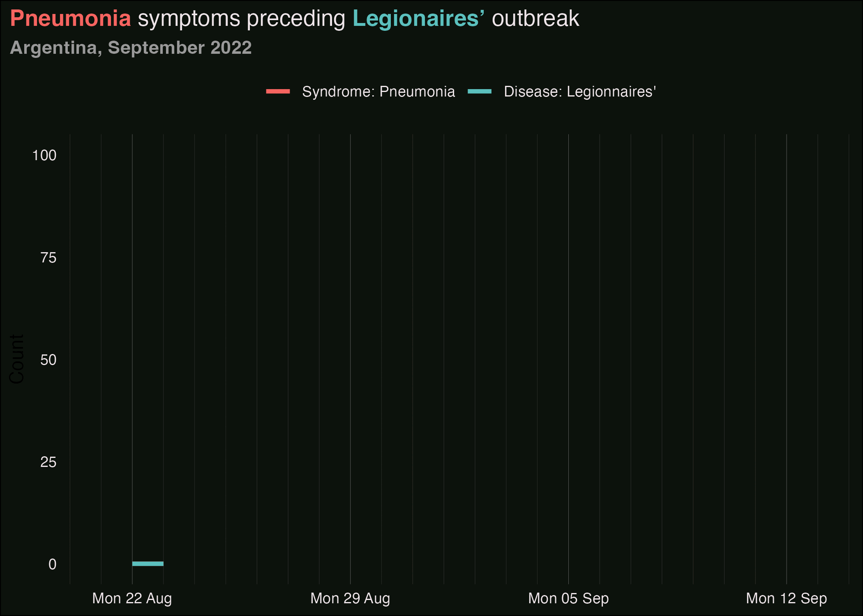Click the 75 y-axis tick label
The image size is (863, 616).
pos(48,257)
